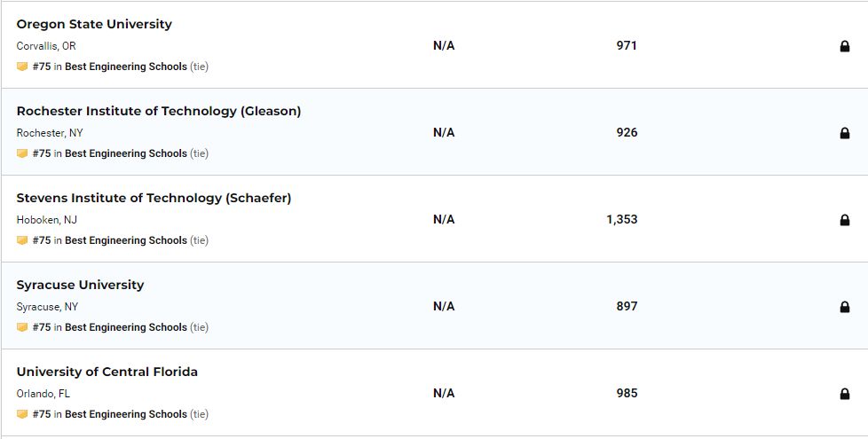This screenshot has height=439, width=868.
Task: Click the ranking badge icon under Syracuse University
Action: pyautogui.click(x=22, y=327)
